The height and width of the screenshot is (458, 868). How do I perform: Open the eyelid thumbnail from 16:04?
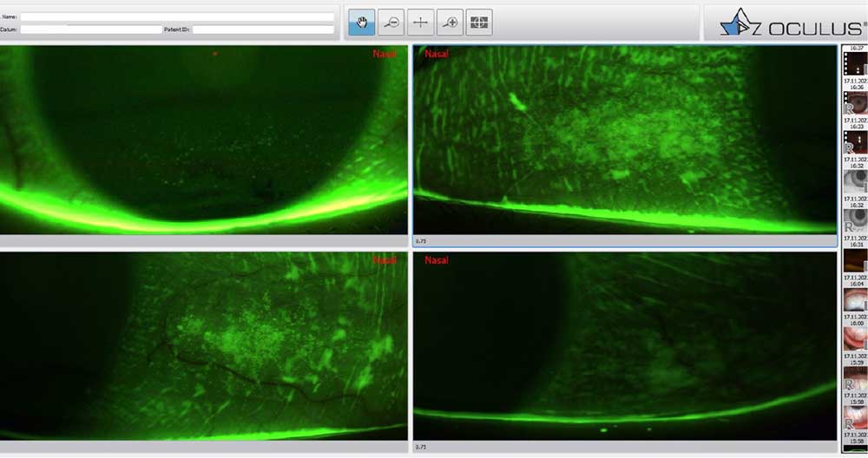tap(855, 300)
